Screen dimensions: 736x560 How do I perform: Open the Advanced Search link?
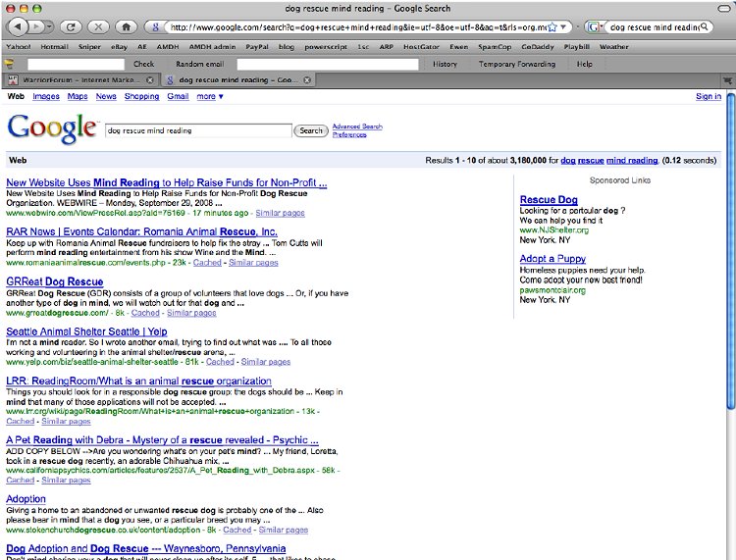click(x=357, y=127)
